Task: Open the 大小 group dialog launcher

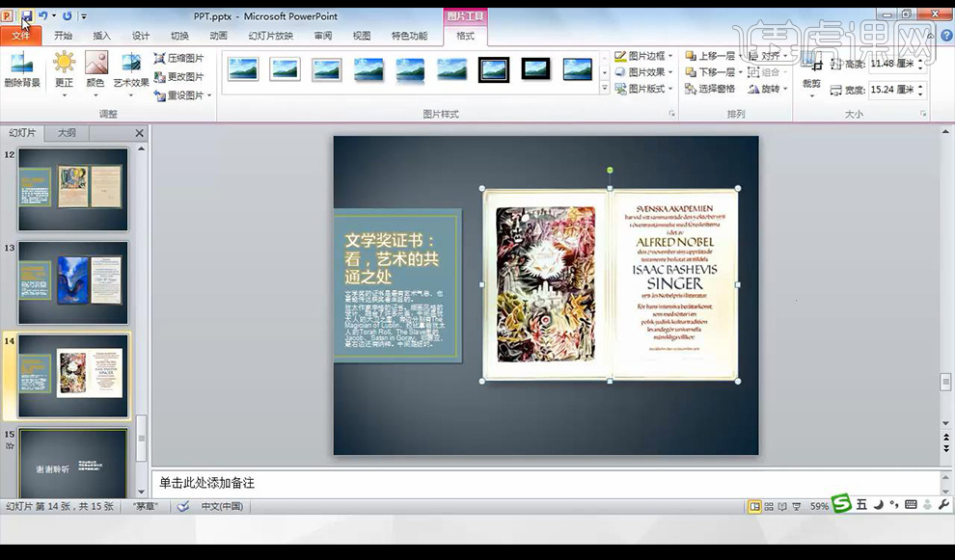Action: [923, 114]
